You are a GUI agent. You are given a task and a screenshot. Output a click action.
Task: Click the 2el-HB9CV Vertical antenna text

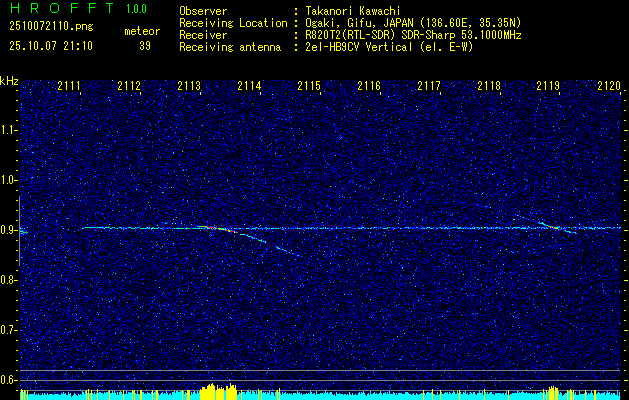(x=389, y=47)
